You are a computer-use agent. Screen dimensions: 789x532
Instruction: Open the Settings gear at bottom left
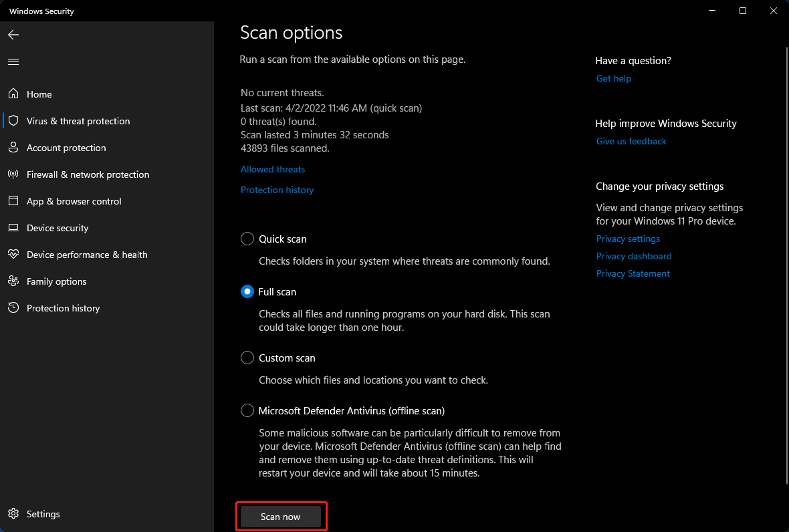(x=14, y=514)
